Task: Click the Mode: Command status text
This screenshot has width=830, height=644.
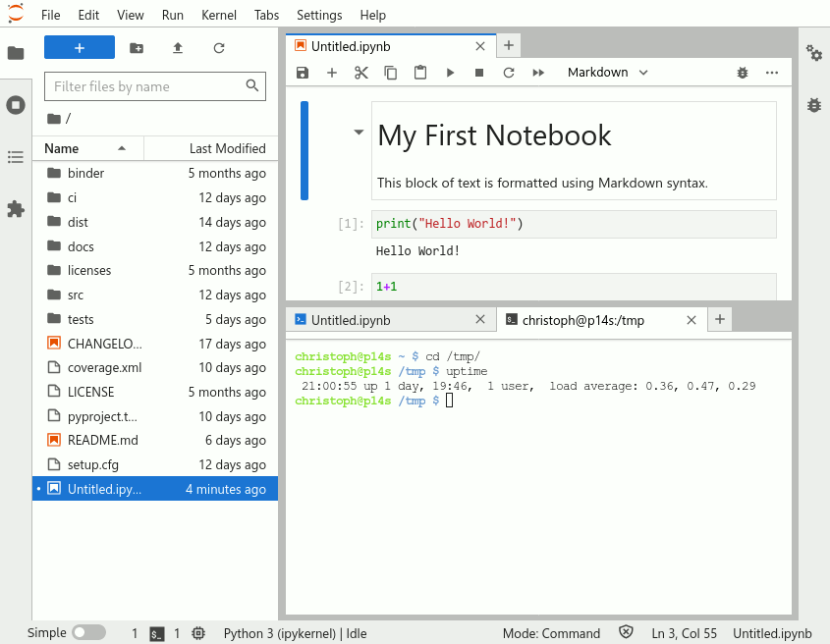Action: (551, 633)
